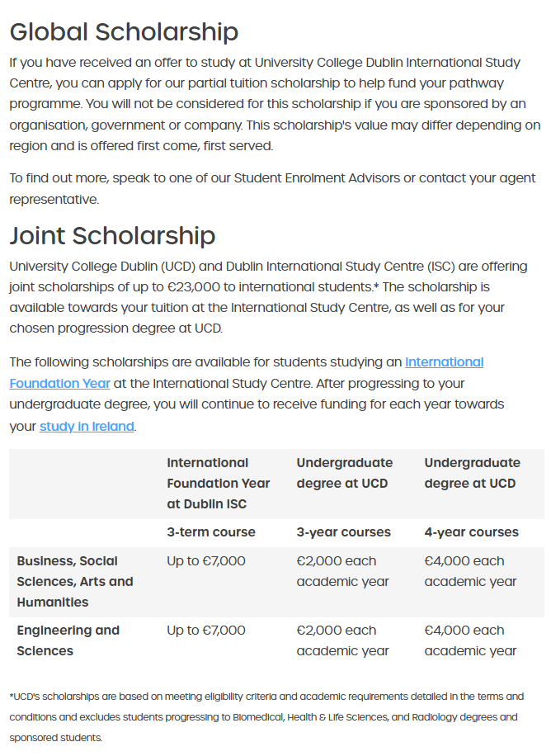Click €2,000 each academic year, Business row
Screen dimensions: 551x756
(343, 571)
